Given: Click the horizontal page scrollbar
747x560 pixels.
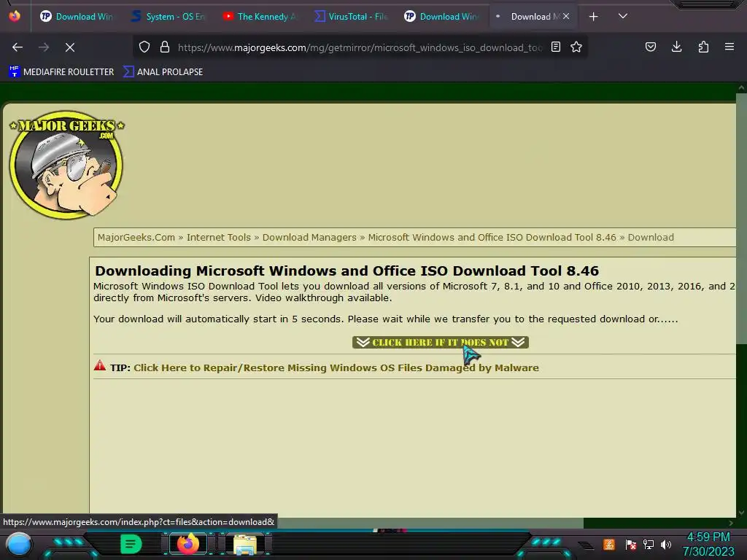Looking at the screenshot, I should (x=292, y=523).
